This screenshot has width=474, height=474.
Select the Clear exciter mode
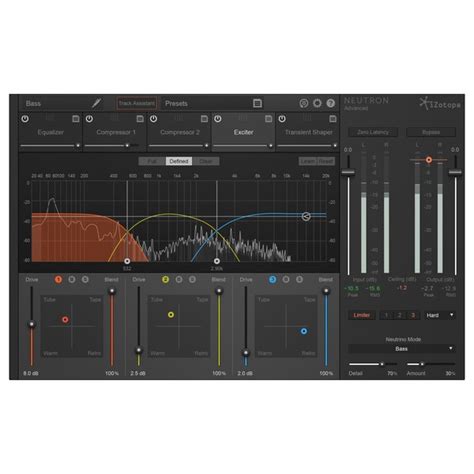pos(206,161)
